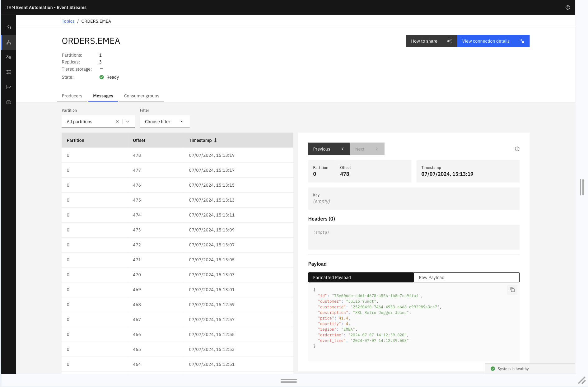588x387 pixels.
Task: Sort by Timestamp column arrow
Action: 216,140
